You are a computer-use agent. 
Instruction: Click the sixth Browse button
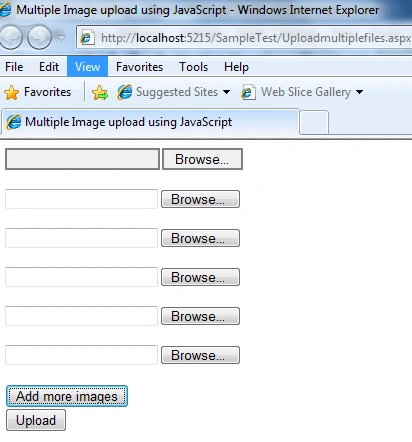click(200, 355)
